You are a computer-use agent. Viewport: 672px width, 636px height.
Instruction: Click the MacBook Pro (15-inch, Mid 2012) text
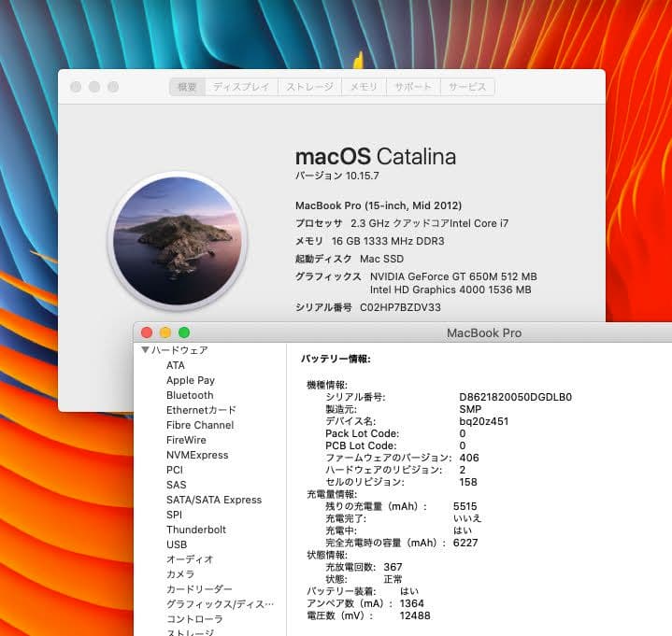[x=379, y=205]
